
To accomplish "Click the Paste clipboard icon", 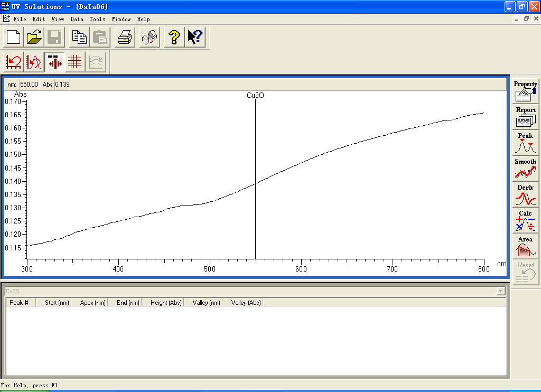I will [100, 37].
